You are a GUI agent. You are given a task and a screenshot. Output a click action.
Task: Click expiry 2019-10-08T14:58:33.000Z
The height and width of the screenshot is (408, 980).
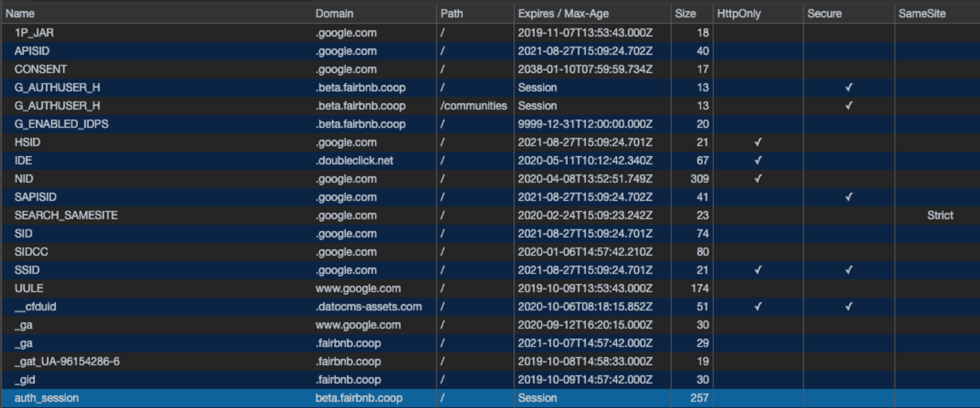pos(585,361)
